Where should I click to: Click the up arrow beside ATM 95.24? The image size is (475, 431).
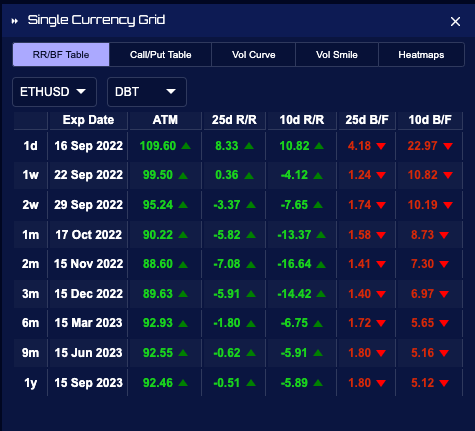point(183,205)
